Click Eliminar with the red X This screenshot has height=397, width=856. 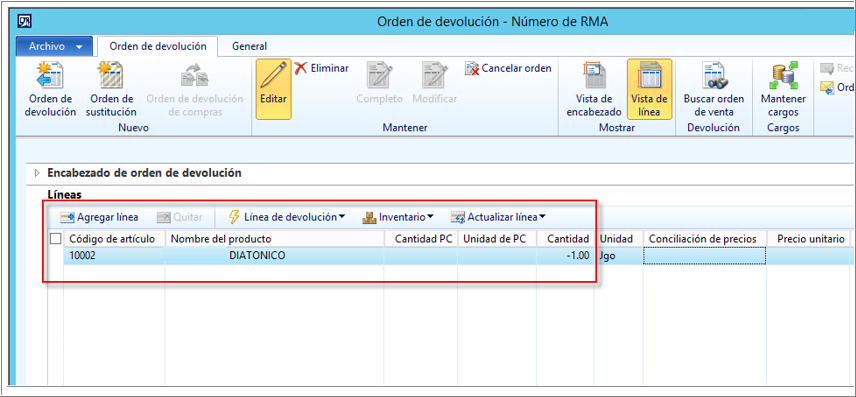(x=322, y=68)
